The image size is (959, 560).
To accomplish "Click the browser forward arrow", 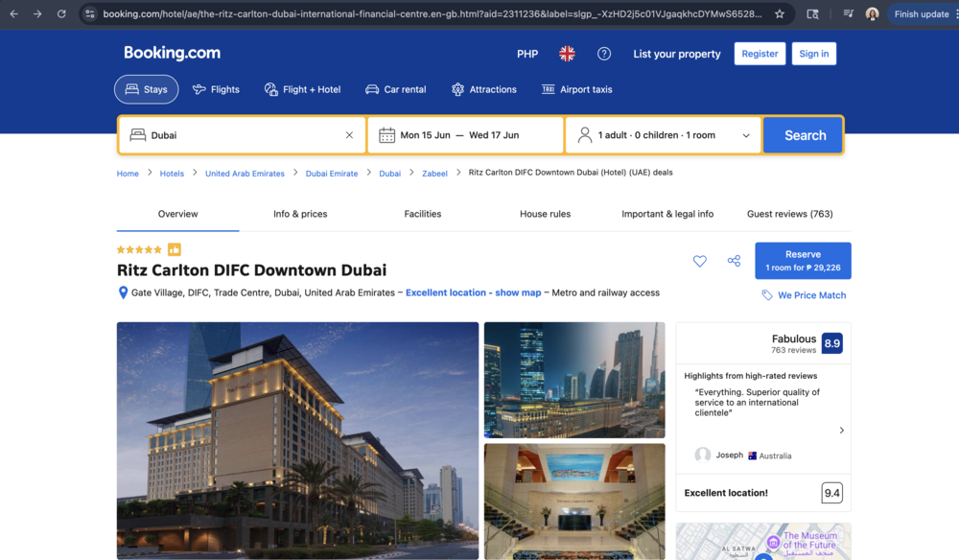I will point(38,13).
